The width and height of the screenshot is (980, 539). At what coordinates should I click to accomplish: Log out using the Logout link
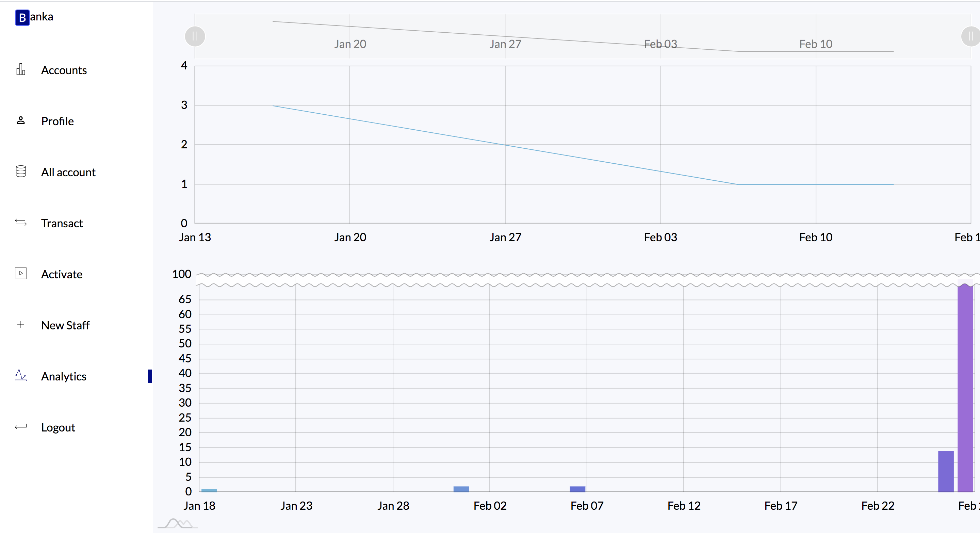(x=58, y=427)
